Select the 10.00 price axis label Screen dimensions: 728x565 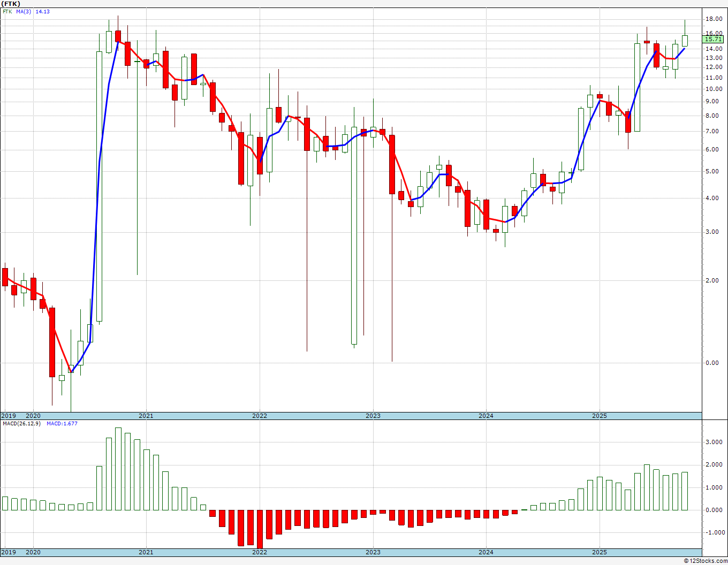tap(714, 88)
